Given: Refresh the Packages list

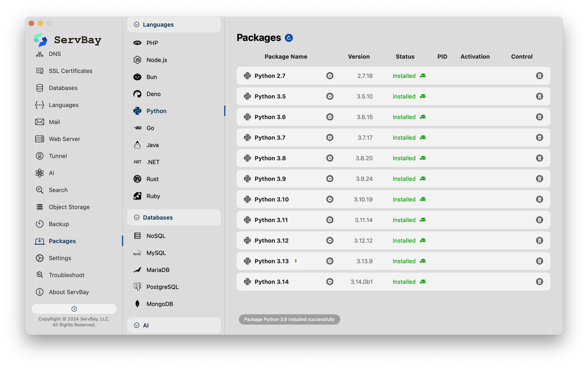Looking at the screenshot, I should pyautogui.click(x=289, y=38).
